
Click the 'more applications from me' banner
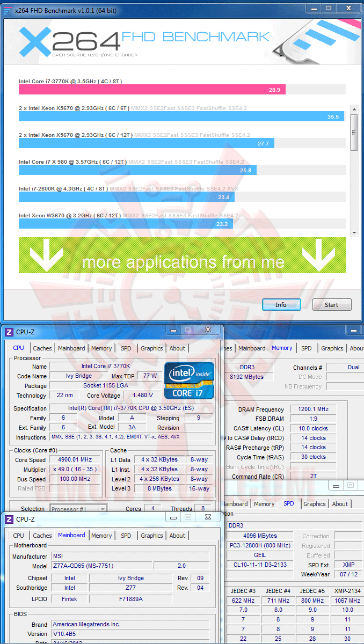tap(183, 255)
